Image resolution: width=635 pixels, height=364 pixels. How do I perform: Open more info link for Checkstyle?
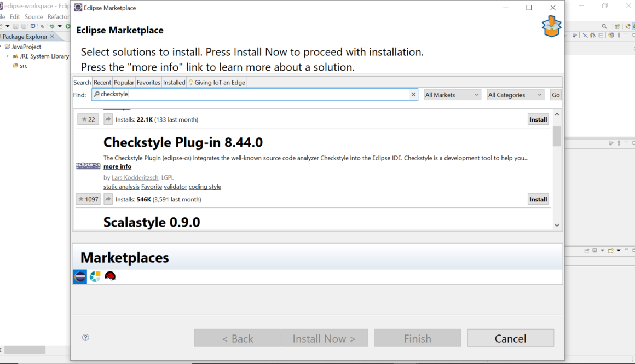click(x=117, y=166)
